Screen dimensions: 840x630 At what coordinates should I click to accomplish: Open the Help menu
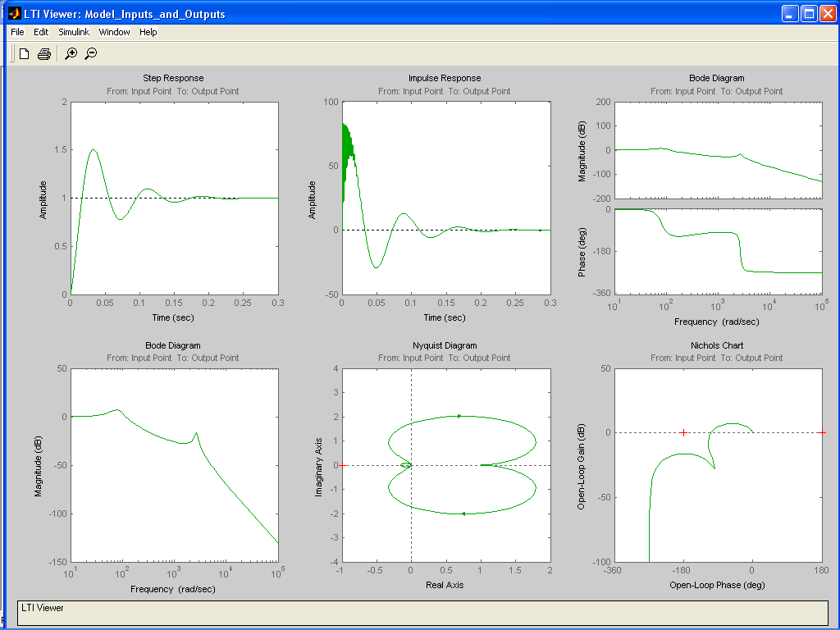148,32
